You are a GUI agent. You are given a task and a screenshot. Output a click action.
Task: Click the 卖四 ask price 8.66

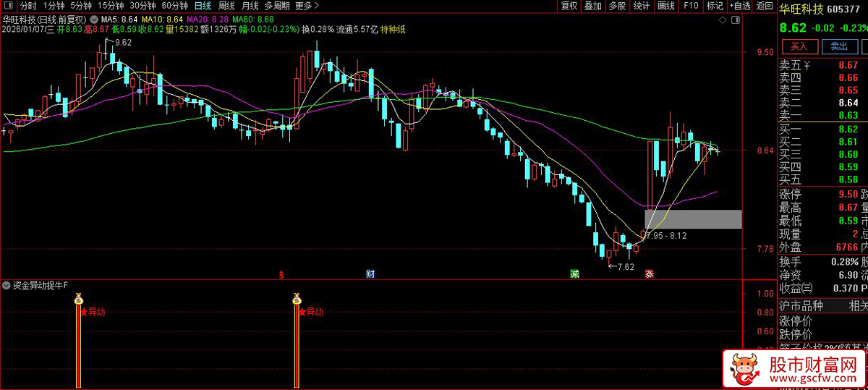click(848, 77)
